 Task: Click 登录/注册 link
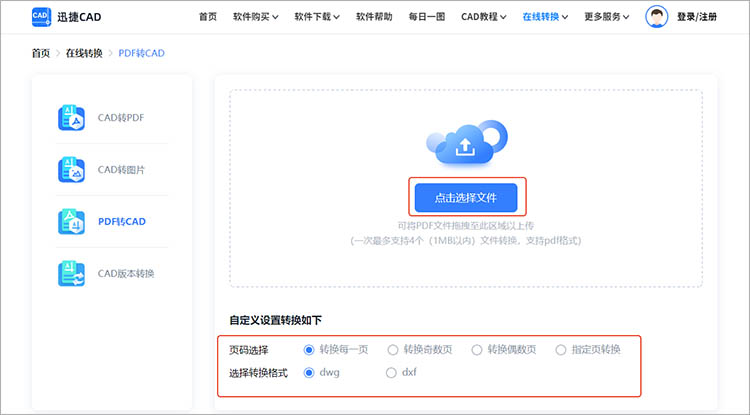click(697, 17)
